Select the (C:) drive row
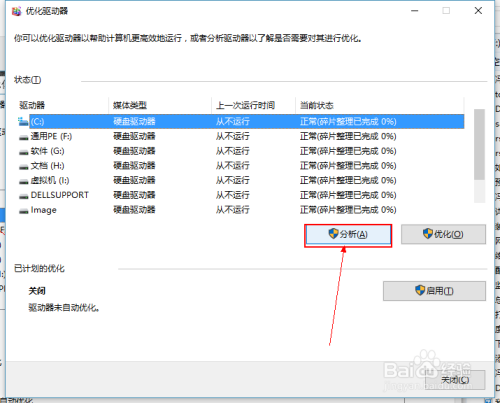This screenshot has width=500, height=403. [241, 121]
